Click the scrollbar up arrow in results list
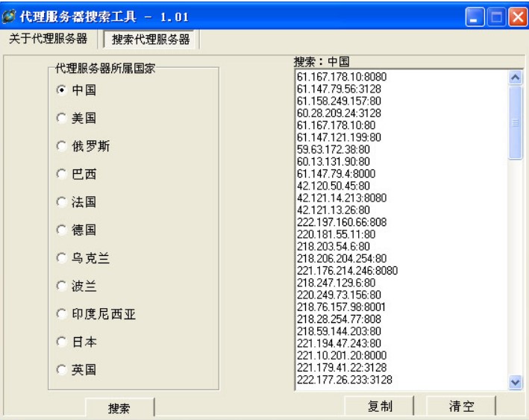The width and height of the screenshot is (529, 420). click(515, 78)
